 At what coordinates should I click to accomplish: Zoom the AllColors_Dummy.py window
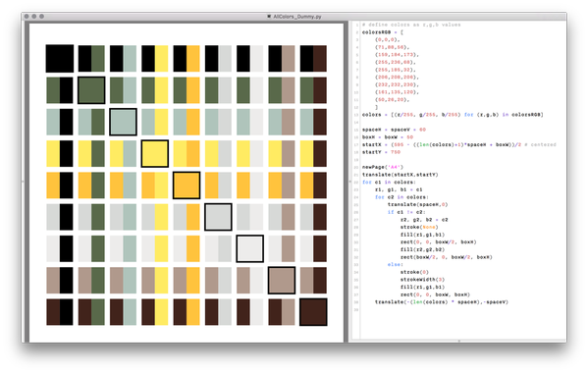pyautogui.click(x=41, y=17)
